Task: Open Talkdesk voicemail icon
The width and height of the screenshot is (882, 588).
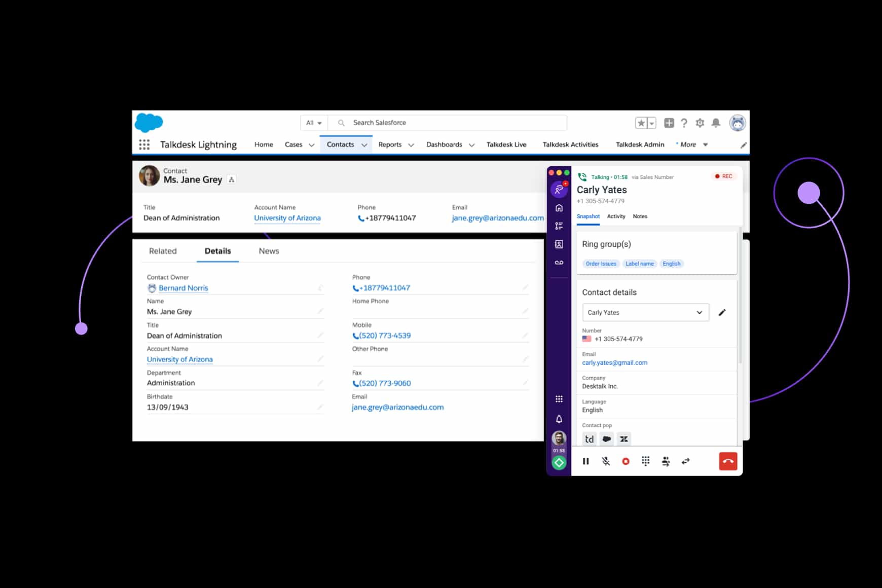Action: point(559,263)
